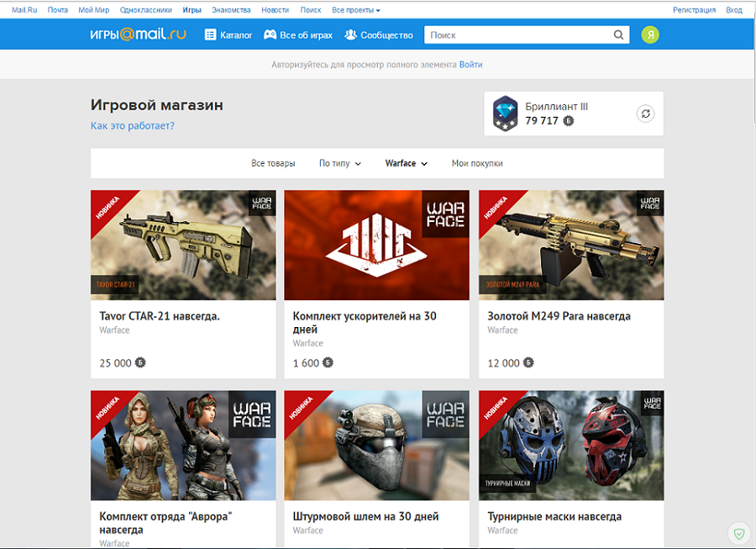The height and width of the screenshot is (549, 756).
Task: Click the Регистрация link
Action: (695, 9)
